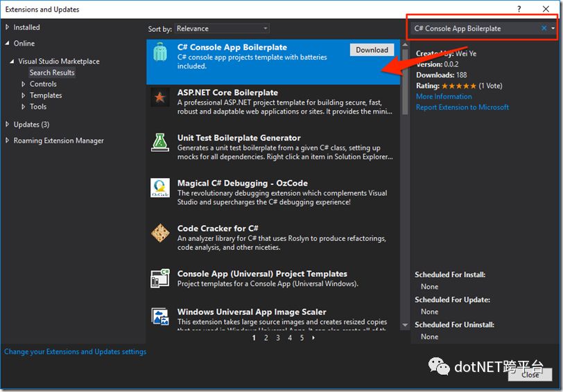Go to results page 3
The height and width of the screenshot is (392, 563).
277,337
